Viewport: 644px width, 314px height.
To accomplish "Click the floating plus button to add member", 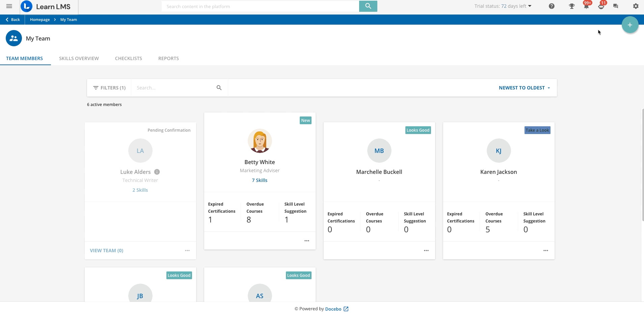I will (629, 25).
